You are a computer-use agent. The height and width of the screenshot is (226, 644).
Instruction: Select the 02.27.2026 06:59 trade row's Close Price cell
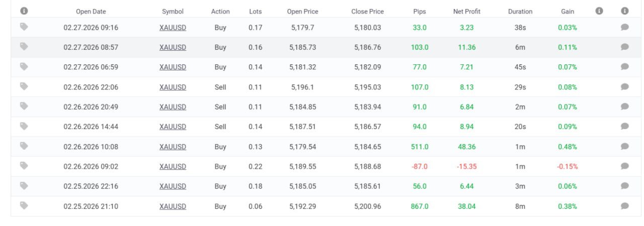click(x=367, y=67)
